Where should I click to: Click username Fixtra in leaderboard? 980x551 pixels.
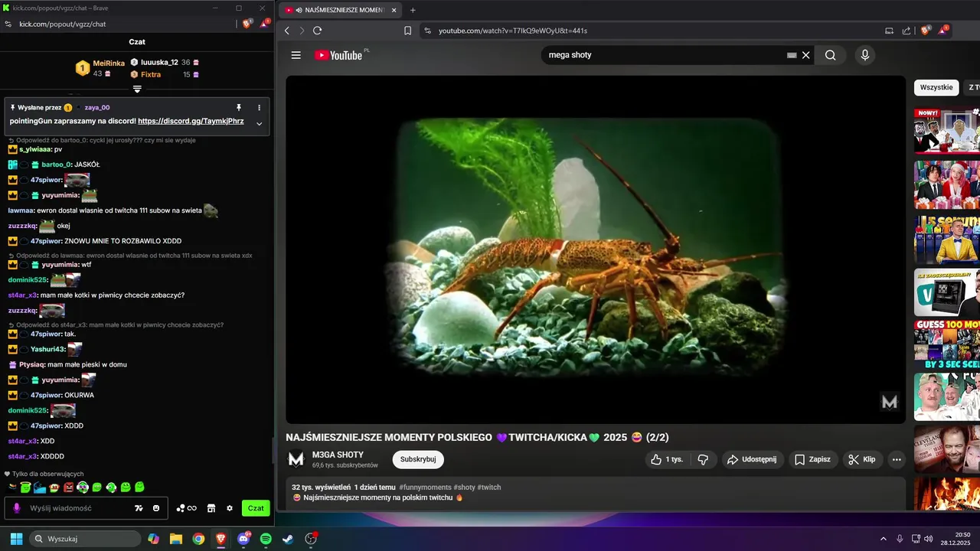151,74
